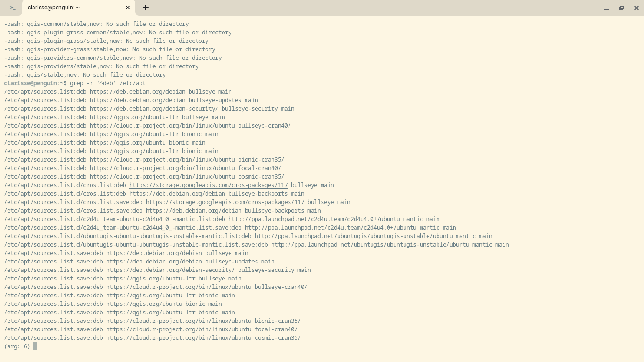Close the terminal window
The image size is (644, 362).
pos(636,8)
